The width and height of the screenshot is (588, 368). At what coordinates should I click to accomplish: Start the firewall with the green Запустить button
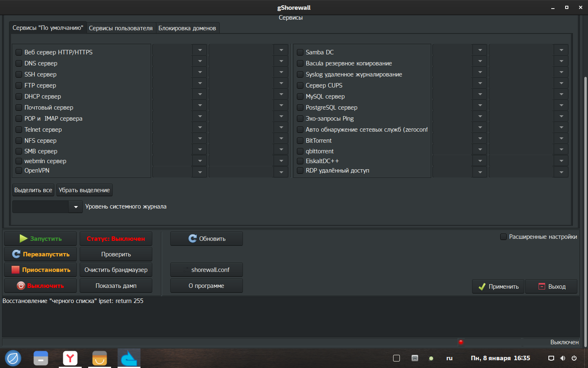[40, 238]
